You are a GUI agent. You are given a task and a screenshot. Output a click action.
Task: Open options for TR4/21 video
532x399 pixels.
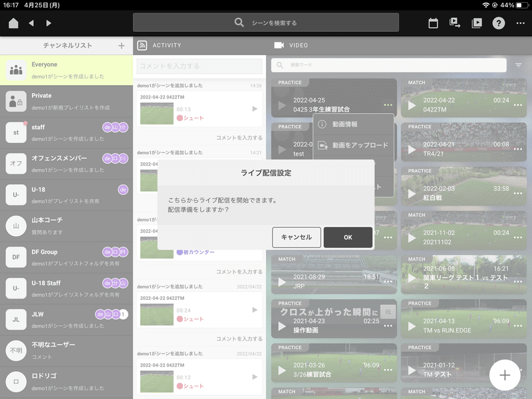518,149
